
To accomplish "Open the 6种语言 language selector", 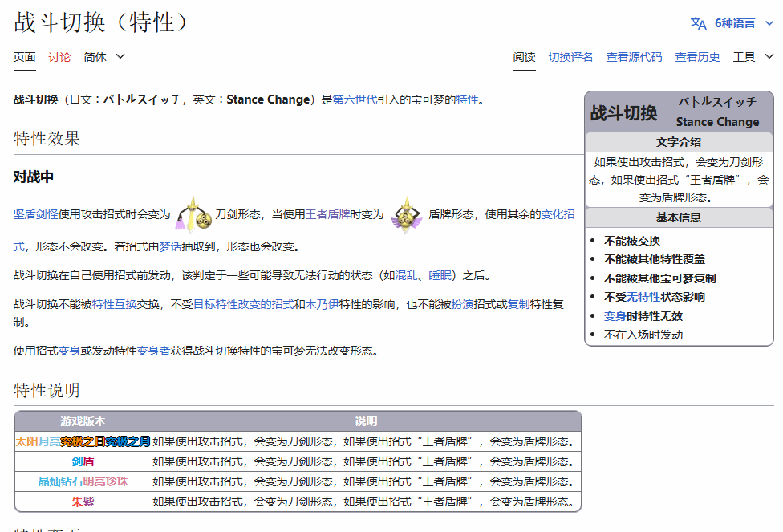I will (x=734, y=23).
